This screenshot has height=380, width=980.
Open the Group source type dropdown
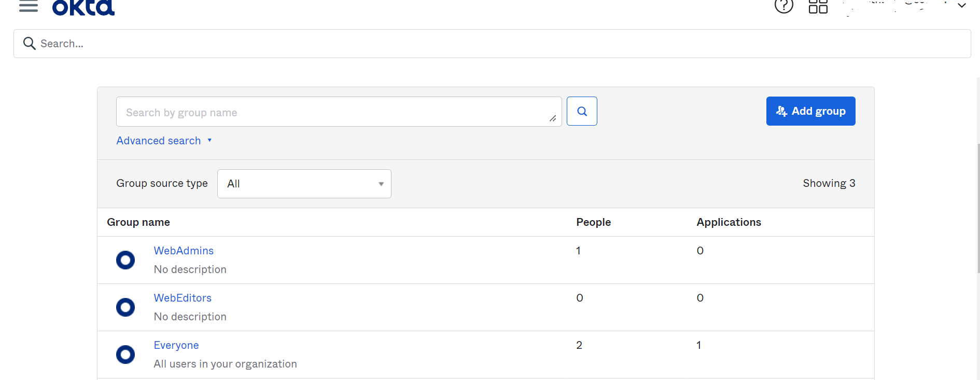(304, 184)
